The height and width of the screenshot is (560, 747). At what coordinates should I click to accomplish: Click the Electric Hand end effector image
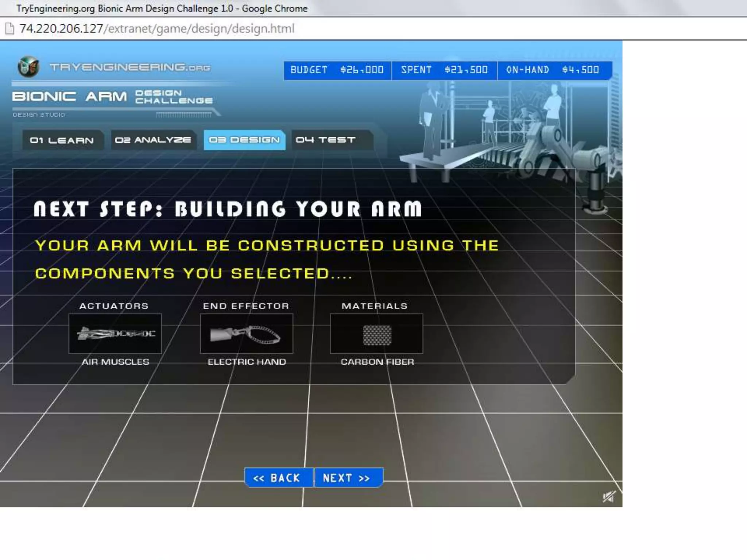tap(246, 334)
